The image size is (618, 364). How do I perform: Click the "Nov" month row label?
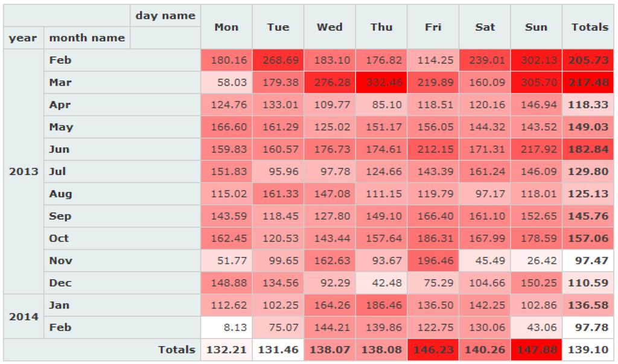[60, 261]
